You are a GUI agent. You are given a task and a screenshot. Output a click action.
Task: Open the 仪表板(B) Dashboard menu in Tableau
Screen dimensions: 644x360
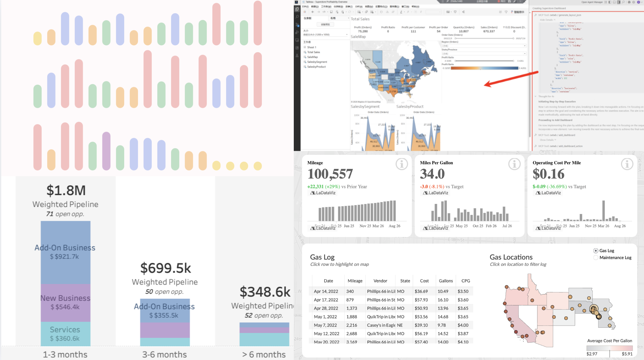tap(338, 6)
